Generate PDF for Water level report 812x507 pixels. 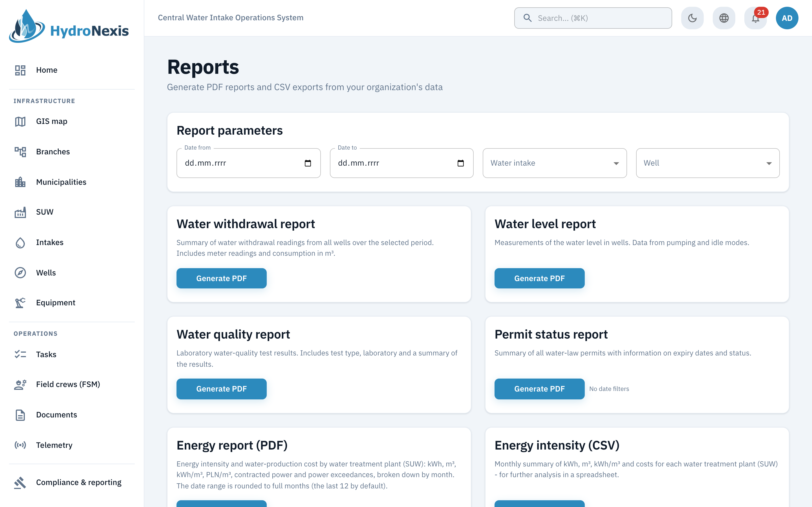pyautogui.click(x=539, y=278)
